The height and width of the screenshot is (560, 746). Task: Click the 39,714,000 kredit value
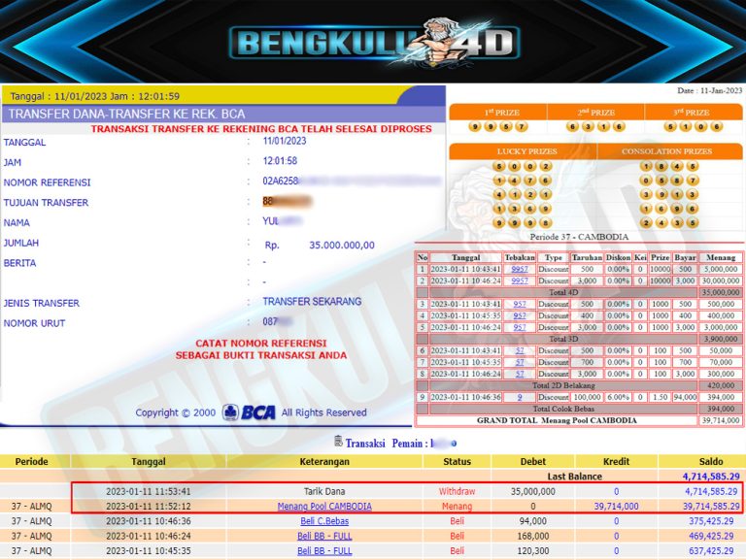coord(616,507)
